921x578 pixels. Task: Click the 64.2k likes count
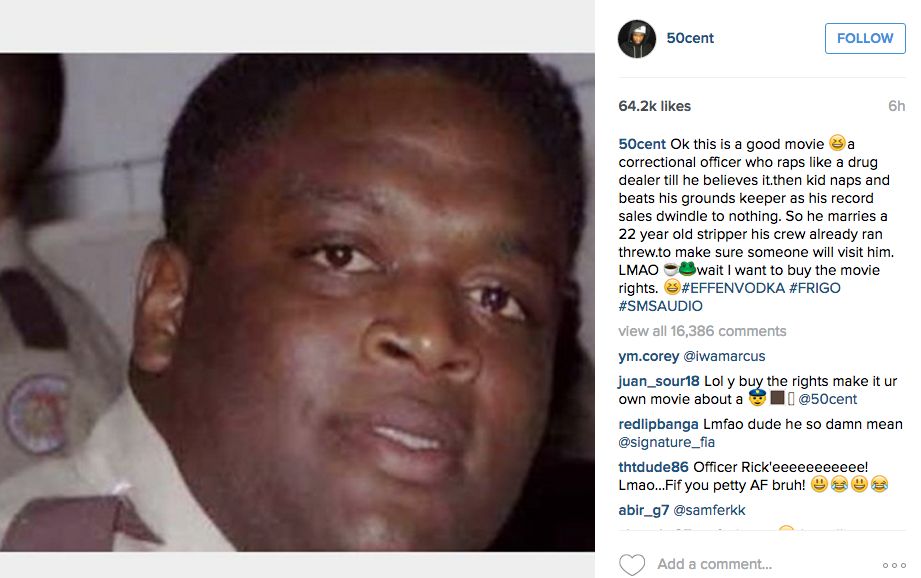pyautogui.click(x=654, y=106)
